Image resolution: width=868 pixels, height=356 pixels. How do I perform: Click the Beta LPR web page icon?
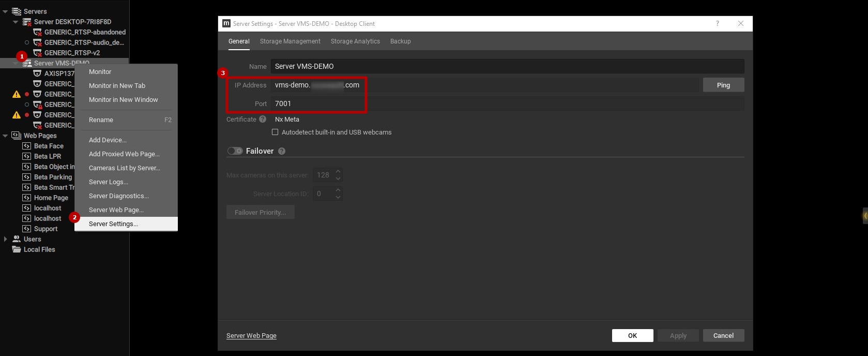pyautogui.click(x=27, y=156)
